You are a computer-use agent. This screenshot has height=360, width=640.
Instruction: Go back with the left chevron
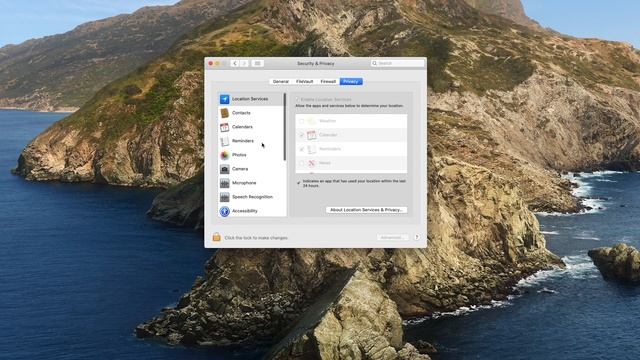[235, 63]
